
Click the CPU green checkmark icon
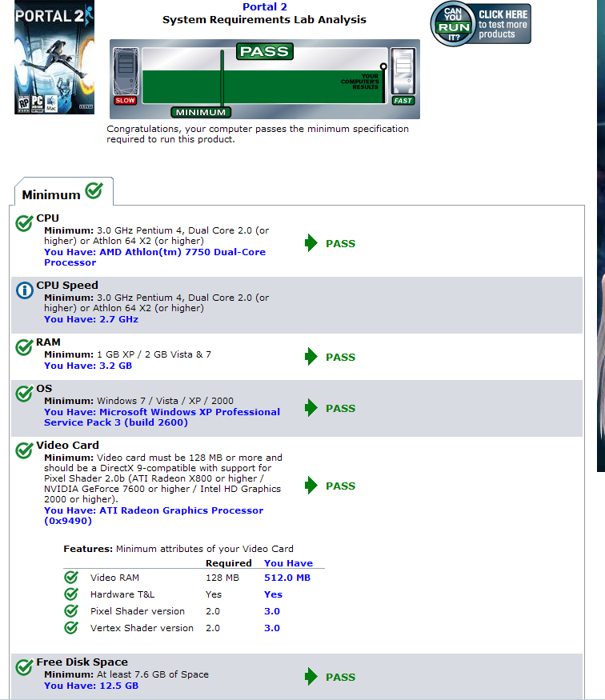pos(24,222)
